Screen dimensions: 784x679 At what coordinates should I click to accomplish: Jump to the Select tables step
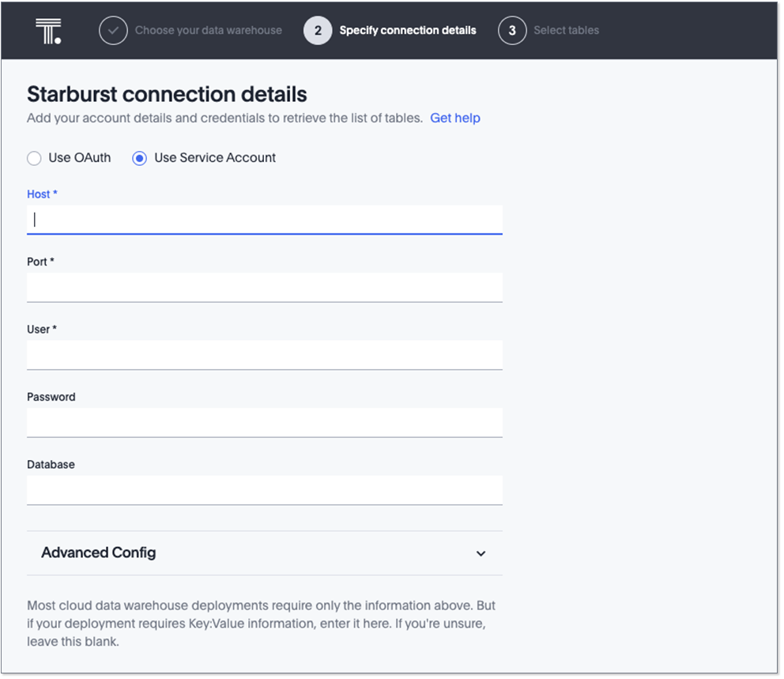pyautogui.click(x=566, y=31)
